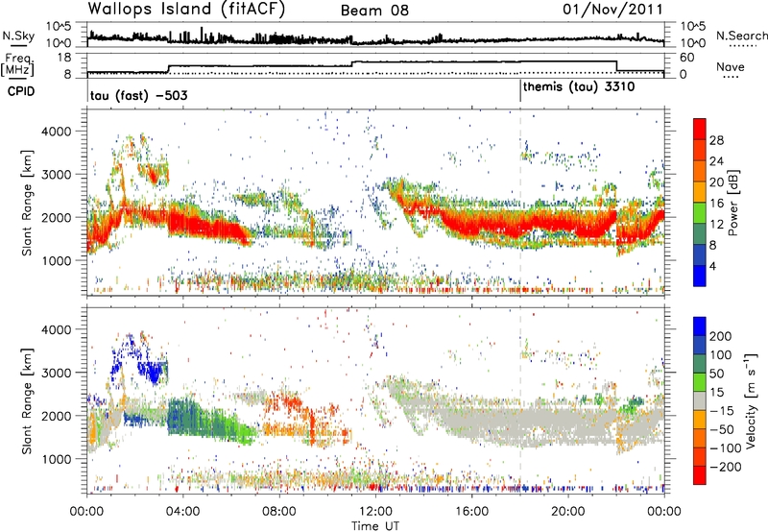Viewport: 768px width, 532px height.
Task: Click the CPID change marker line before "themis"
Action: [x=520, y=91]
